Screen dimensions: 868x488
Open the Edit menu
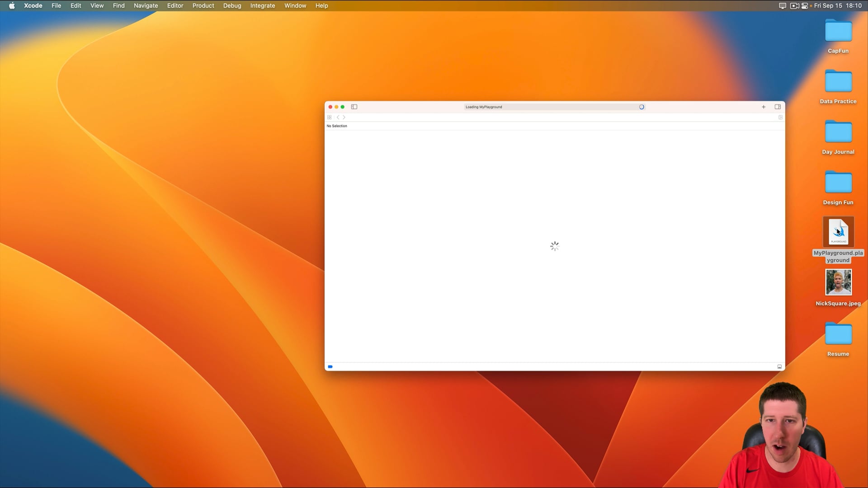coord(75,6)
